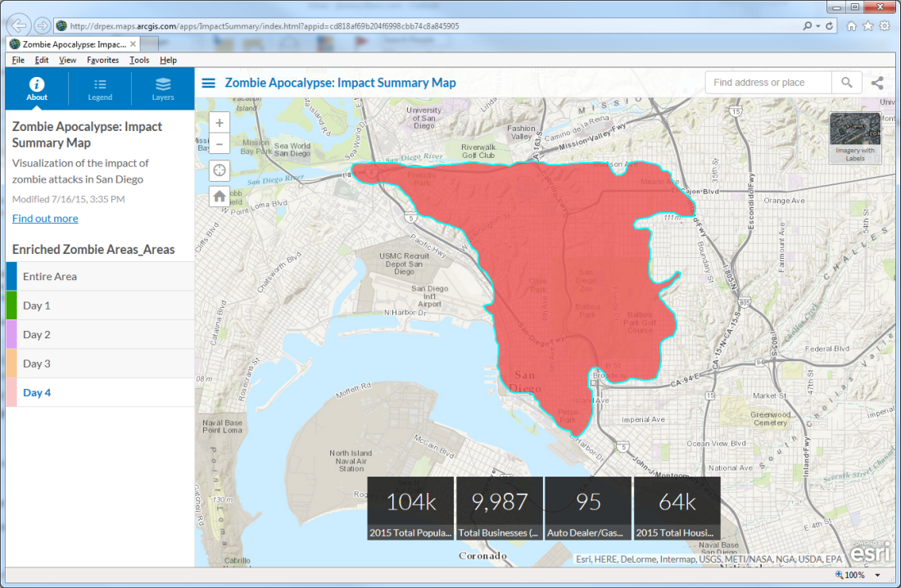Click the Esri logo on the map
The image size is (901, 588).
click(x=870, y=552)
